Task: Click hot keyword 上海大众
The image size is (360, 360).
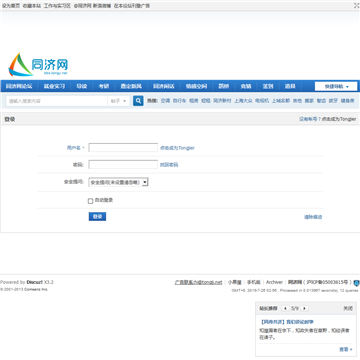Action: tap(243, 101)
